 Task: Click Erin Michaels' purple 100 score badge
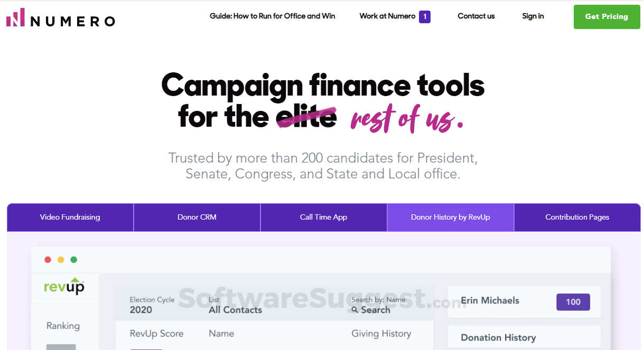[573, 301]
